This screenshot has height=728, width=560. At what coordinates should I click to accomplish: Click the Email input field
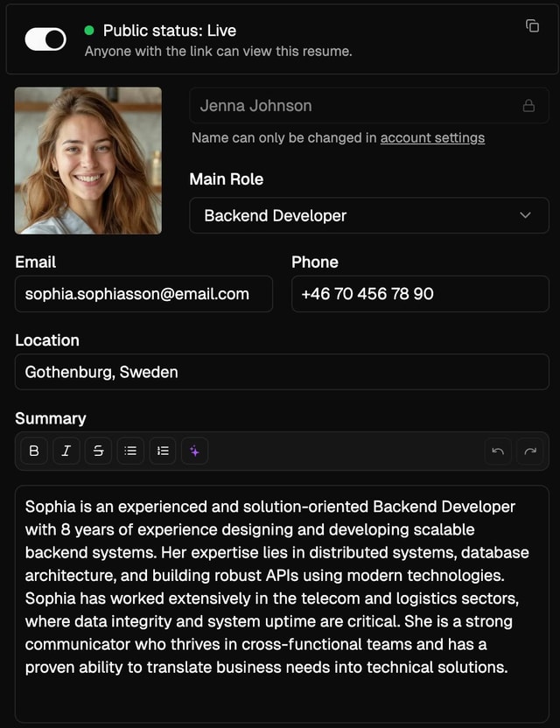[x=143, y=294]
